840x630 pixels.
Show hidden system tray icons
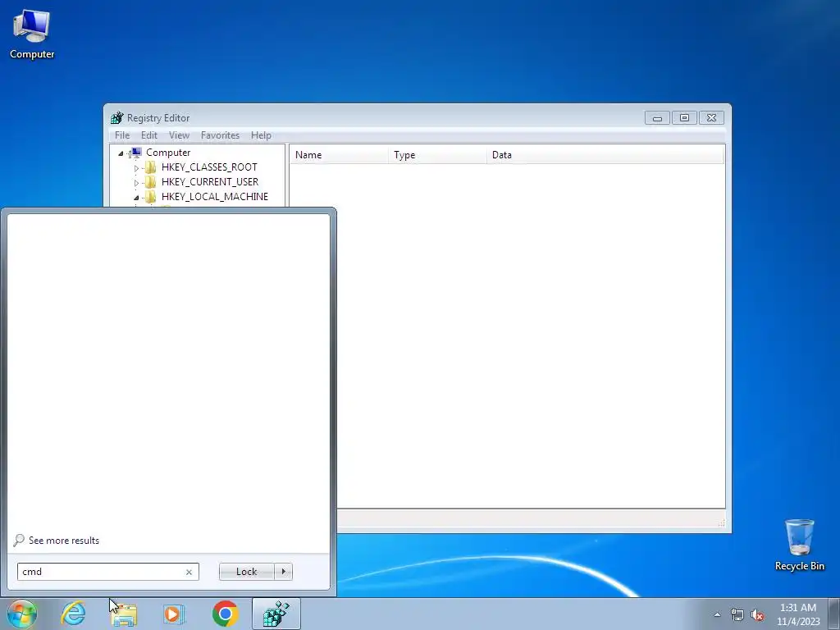click(717, 614)
